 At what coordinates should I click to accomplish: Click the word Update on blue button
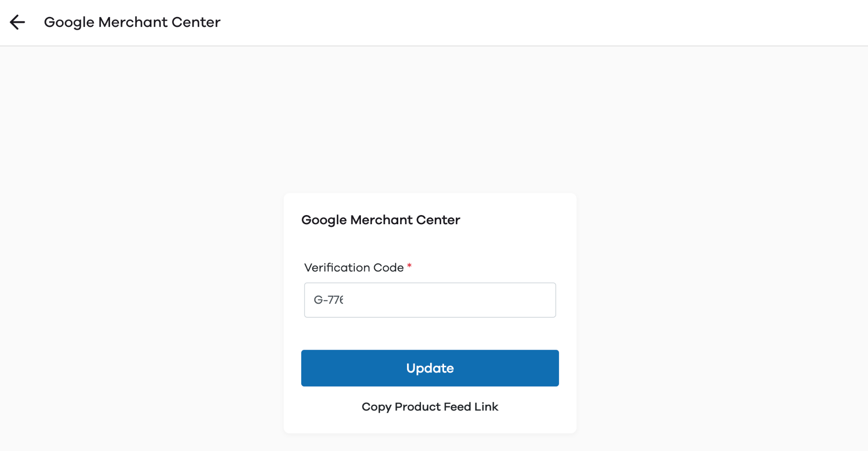[x=430, y=368]
